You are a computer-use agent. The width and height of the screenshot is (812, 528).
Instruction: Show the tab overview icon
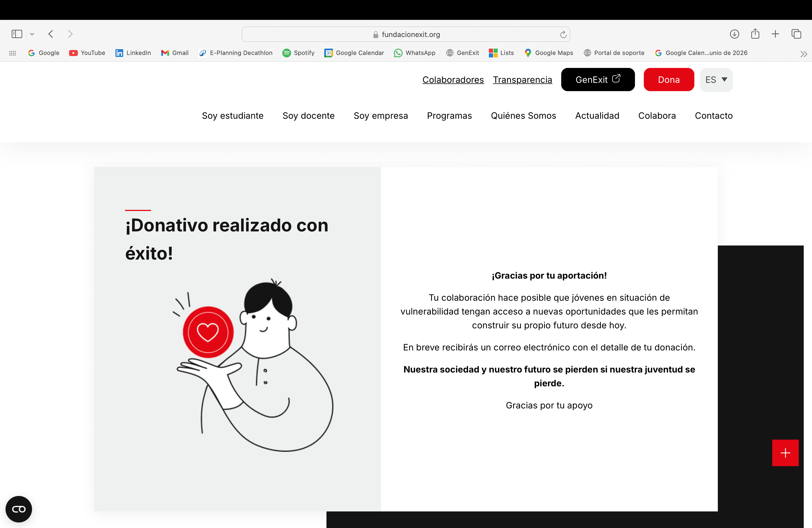(796, 34)
